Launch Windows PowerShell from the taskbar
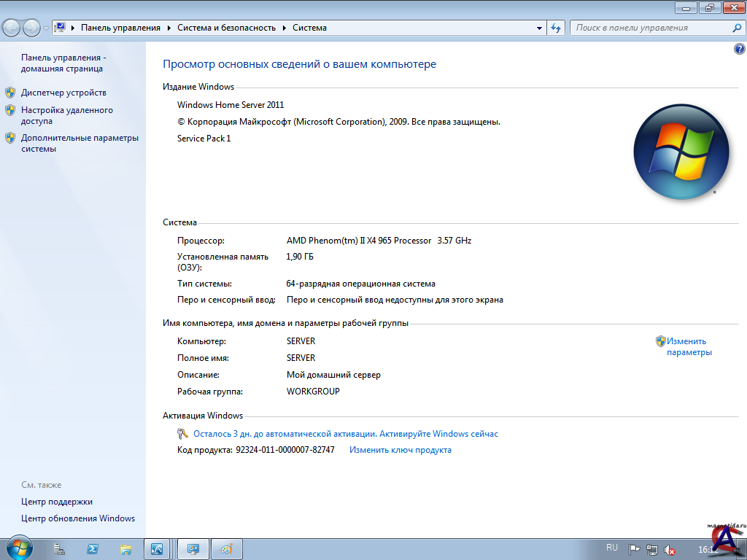This screenshot has width=747, height=560. tap(93, 549)
